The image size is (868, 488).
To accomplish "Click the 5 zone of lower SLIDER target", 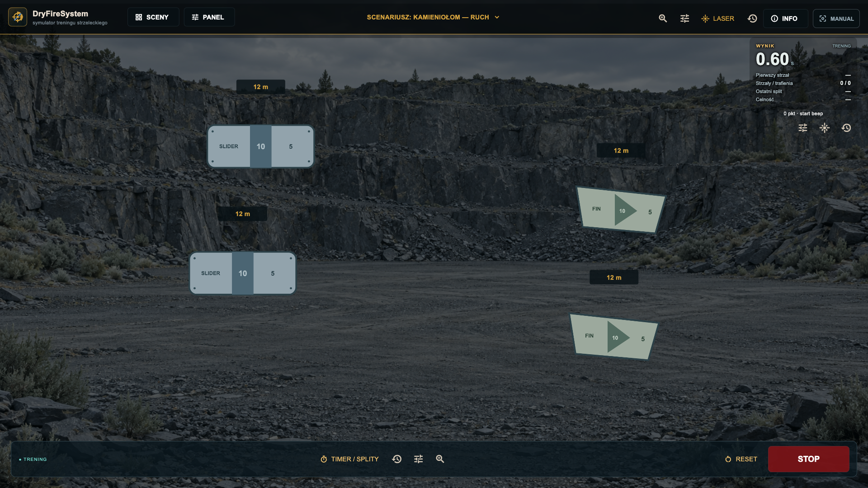I will [x=274, y=273].
